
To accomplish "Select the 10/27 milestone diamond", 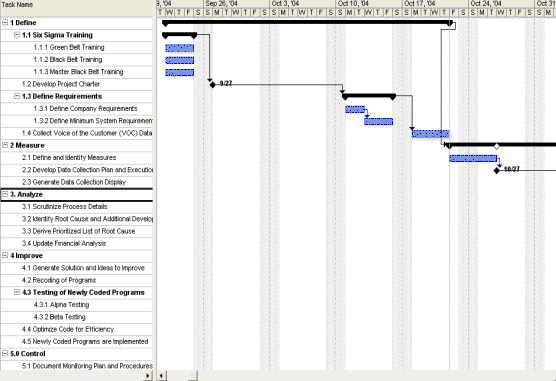I will click(497, 171).
